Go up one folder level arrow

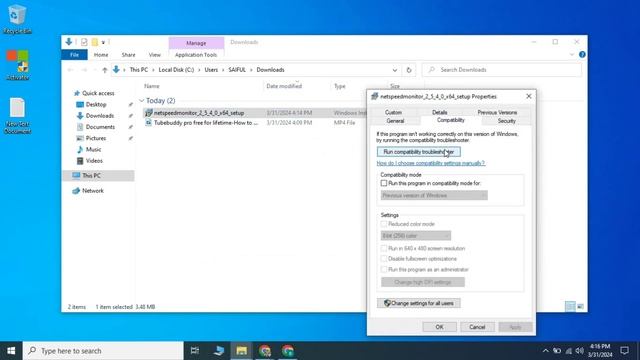(104, 70)
